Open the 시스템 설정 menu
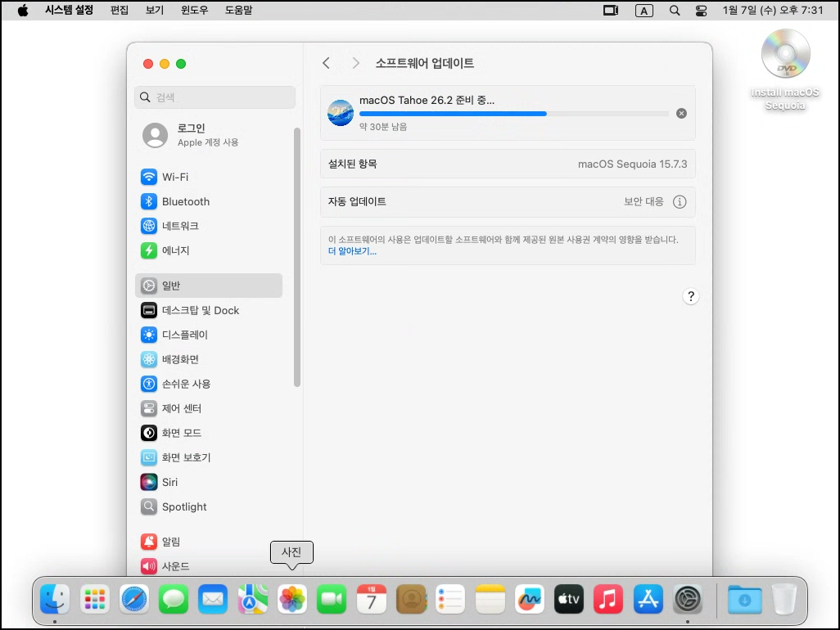This screenshot has height=630, width=840. click(69, 10)
